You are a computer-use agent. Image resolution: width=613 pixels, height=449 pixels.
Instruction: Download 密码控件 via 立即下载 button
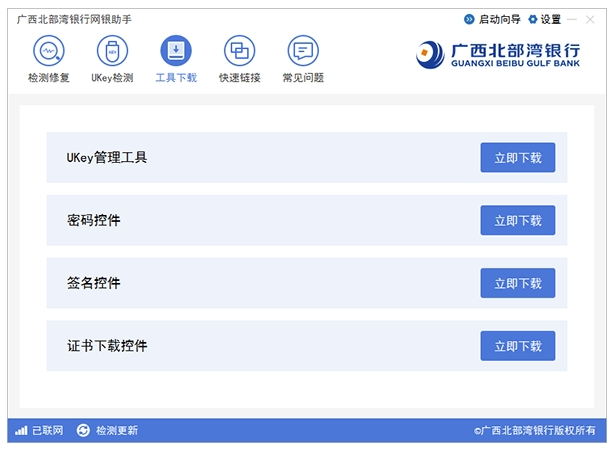tap(518, 220)
